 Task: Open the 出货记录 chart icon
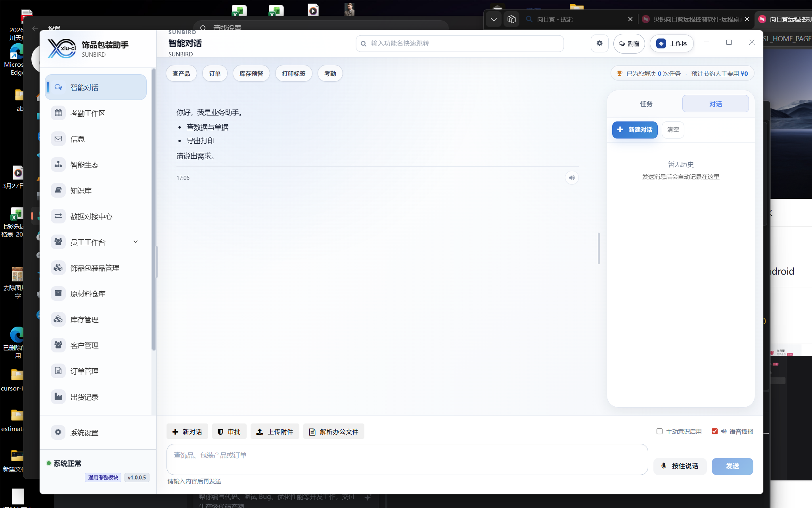tap(58, 396)
